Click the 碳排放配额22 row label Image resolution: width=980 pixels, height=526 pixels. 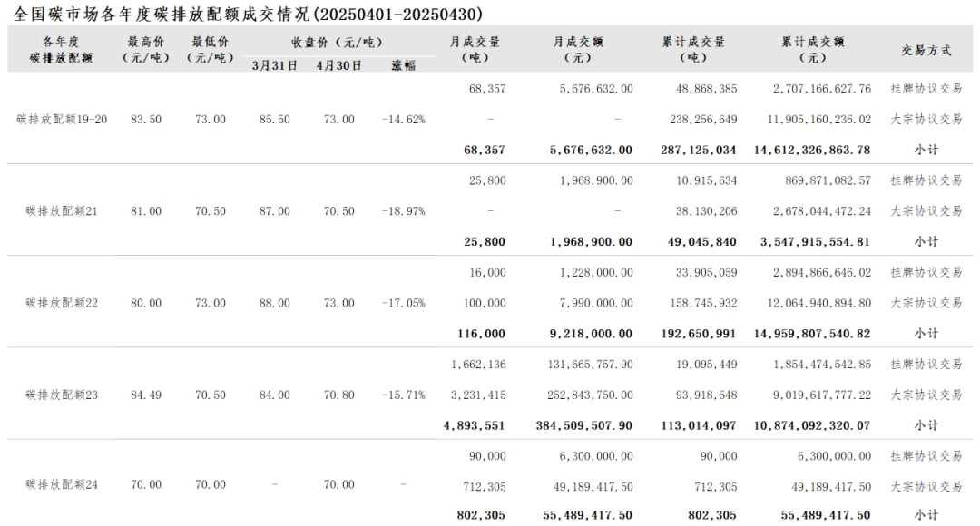pyautogui.click(x=62, y=303)
